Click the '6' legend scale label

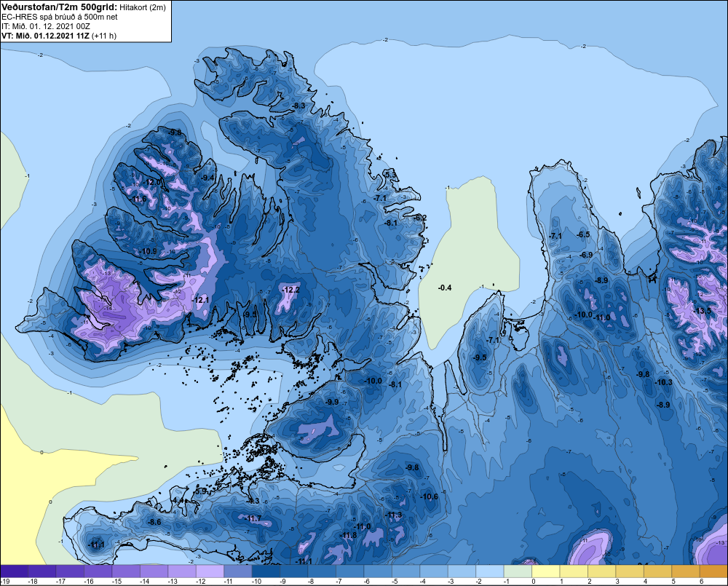[x=701, y=582]
